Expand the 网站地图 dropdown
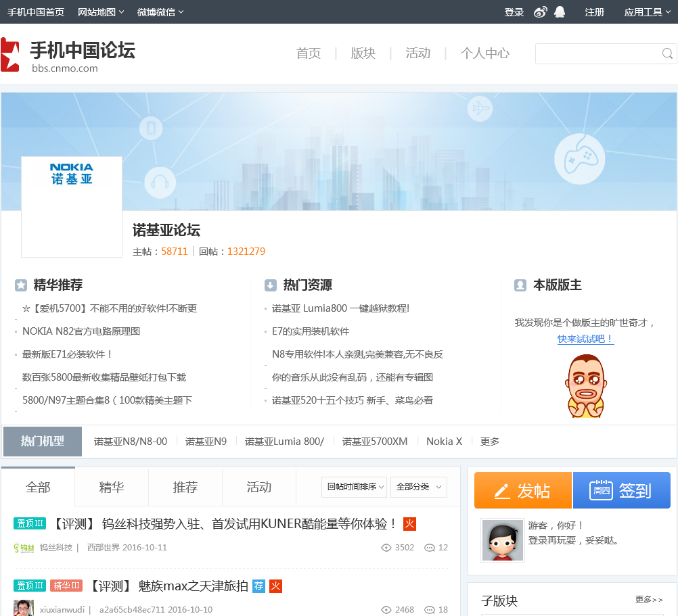Screen dimensions: 678x616 [x=101, y=12]
